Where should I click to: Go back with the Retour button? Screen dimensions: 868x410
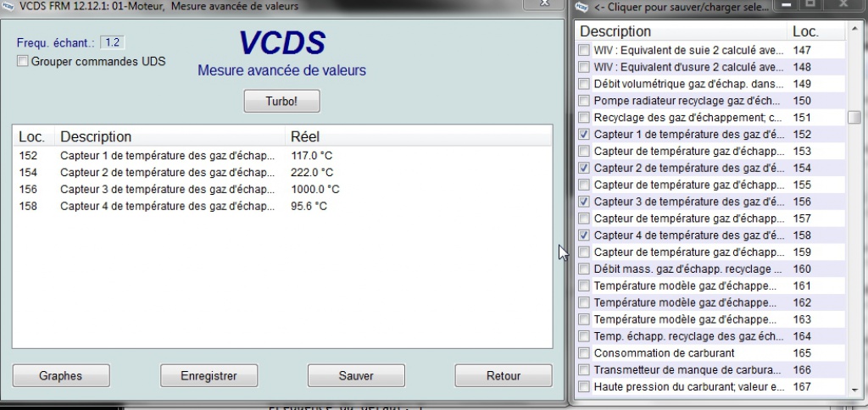(504, 376)
